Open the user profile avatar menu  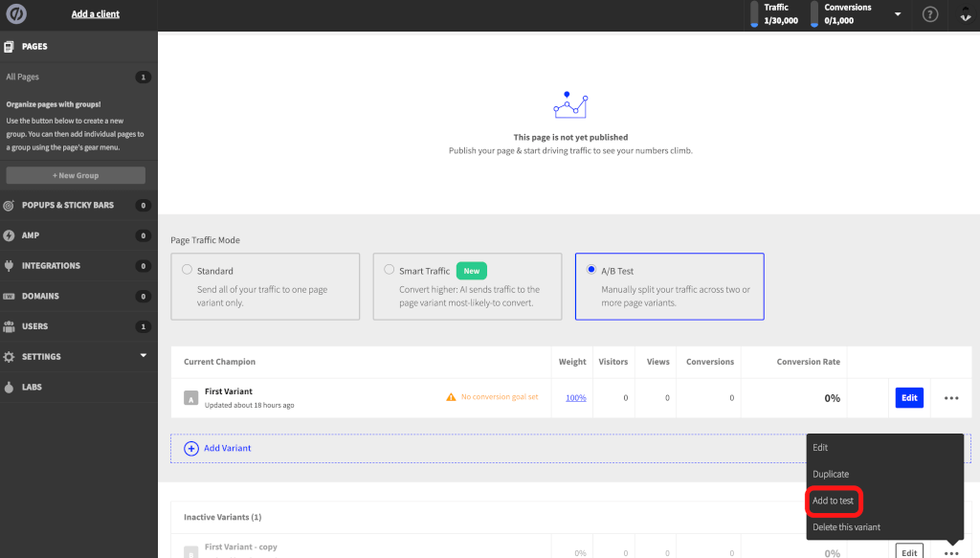point(966,14)
